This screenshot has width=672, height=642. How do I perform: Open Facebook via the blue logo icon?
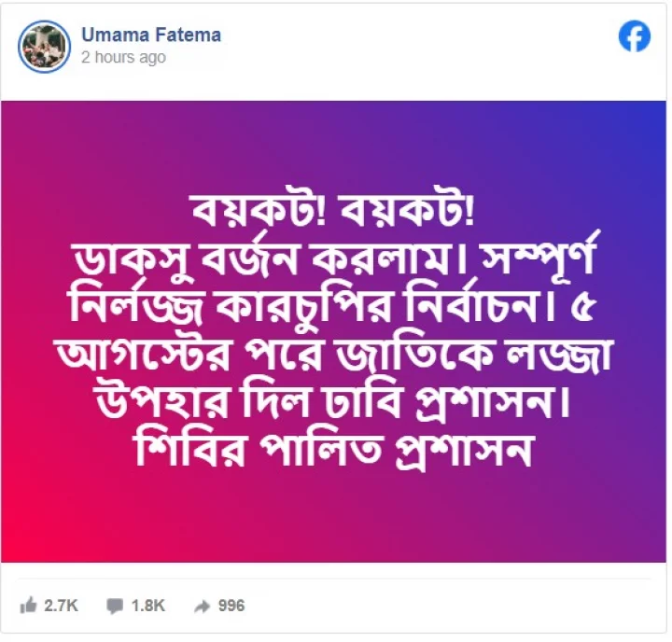[x=634, y=36]
